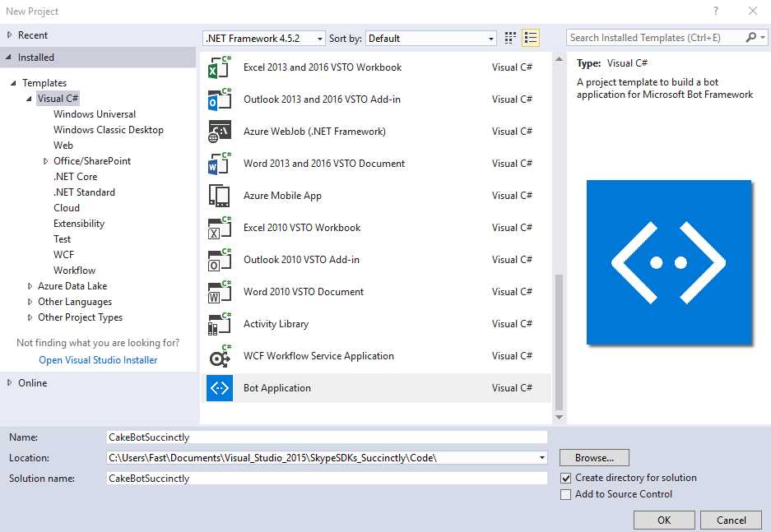
Task: Select the .NET Standard category
Action: (x=84, y=192)
